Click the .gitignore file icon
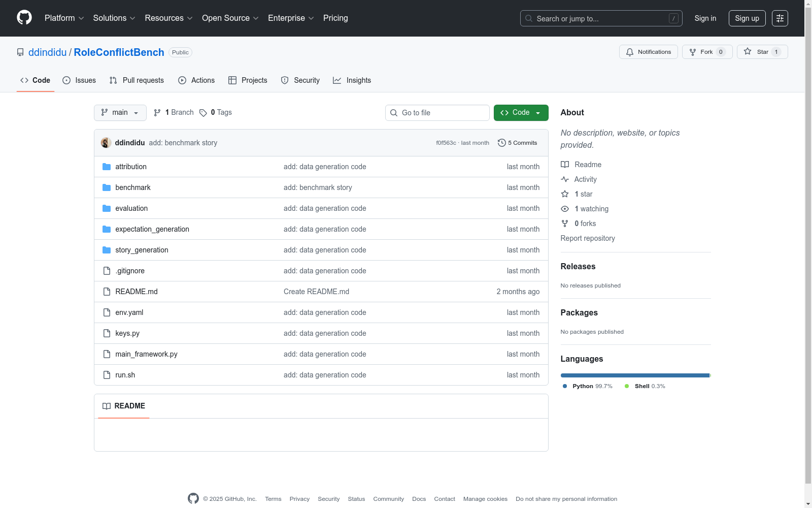 pyautogui.click(x=107, y=271)
